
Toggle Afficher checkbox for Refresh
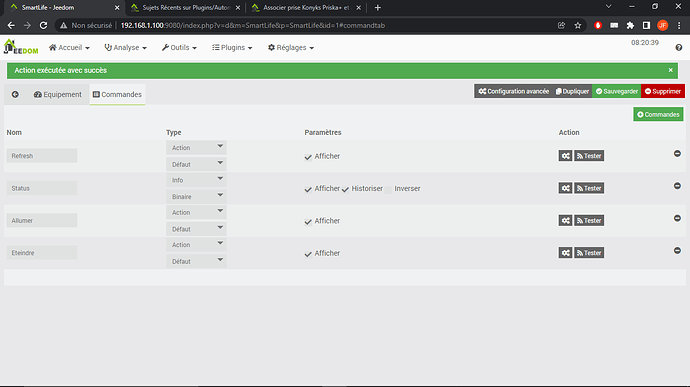click(x=308, y=157)
